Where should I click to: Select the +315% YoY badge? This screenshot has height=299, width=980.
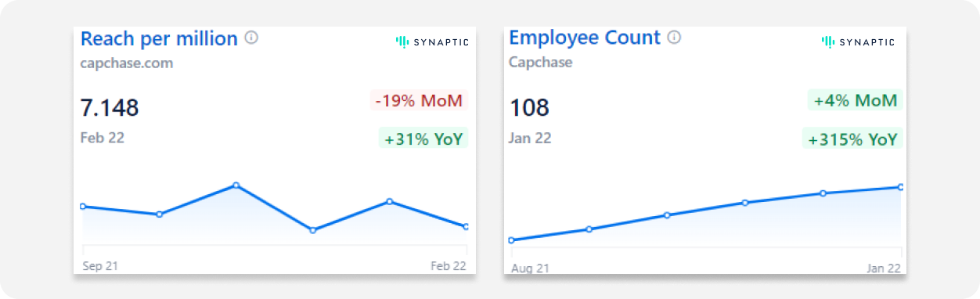tap(852, 139)
